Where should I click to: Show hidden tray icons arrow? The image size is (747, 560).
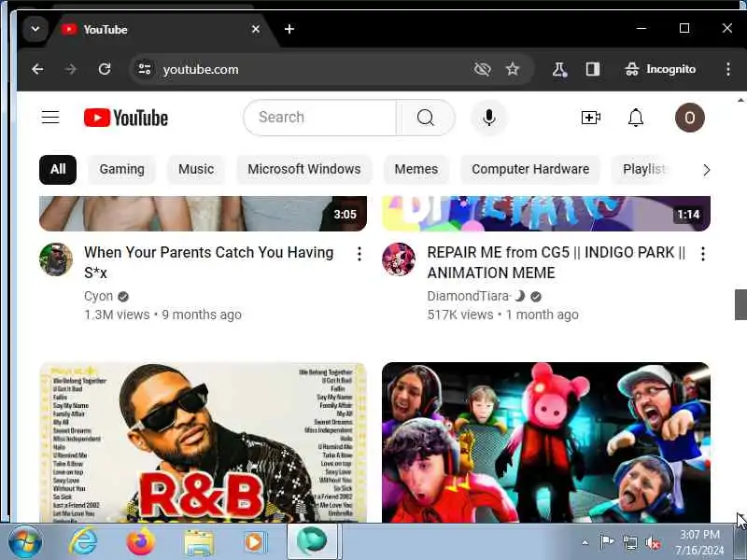(585, 542)
